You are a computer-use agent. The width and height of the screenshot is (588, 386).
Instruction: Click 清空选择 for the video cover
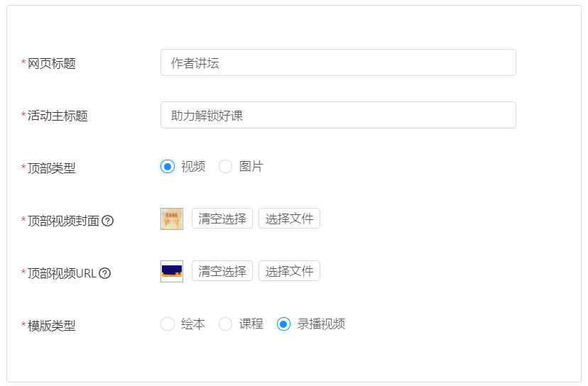pos(222,219)
